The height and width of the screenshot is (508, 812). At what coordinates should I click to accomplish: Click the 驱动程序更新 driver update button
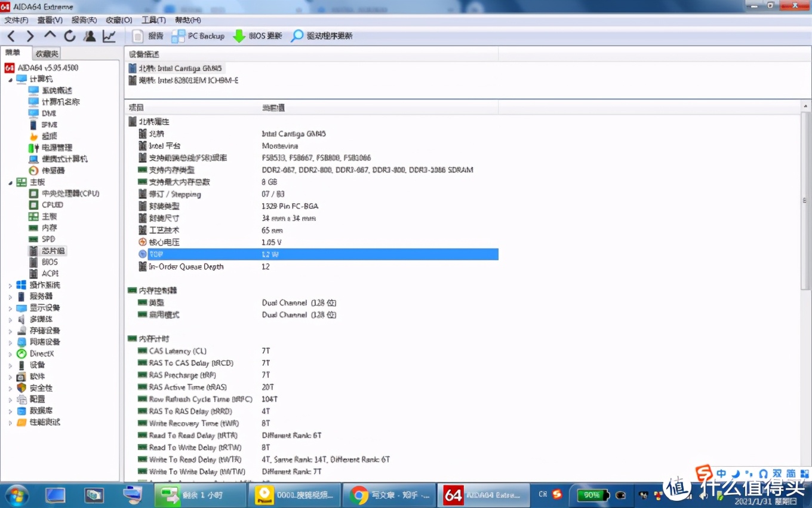[321, 36]
